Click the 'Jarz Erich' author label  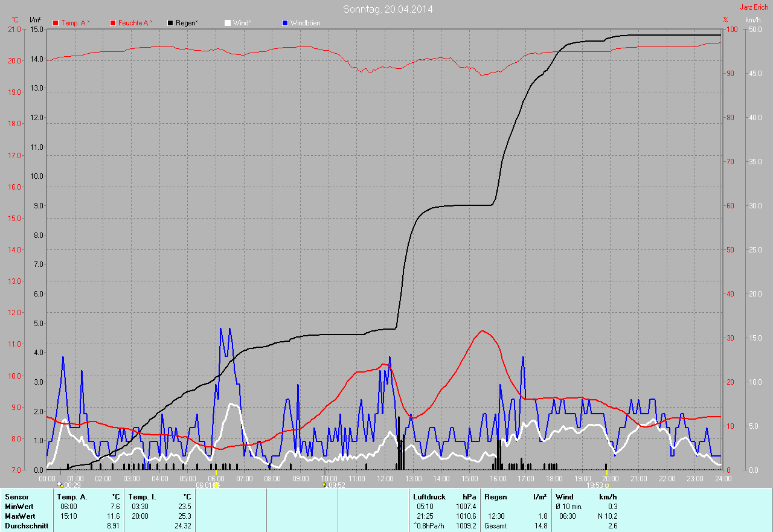point(755,7)
